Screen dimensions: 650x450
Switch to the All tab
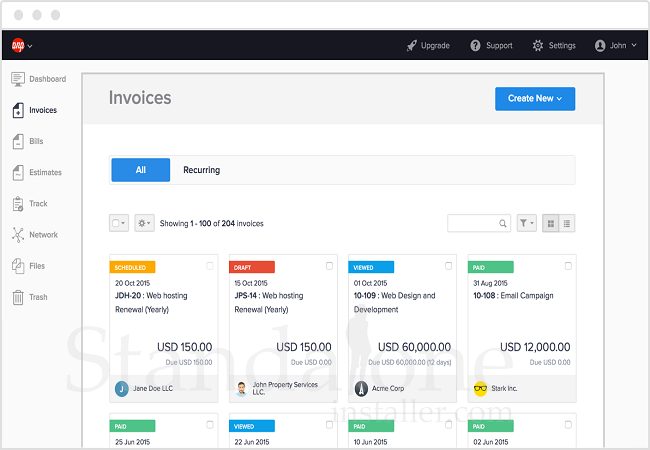(x=141, y=170)
